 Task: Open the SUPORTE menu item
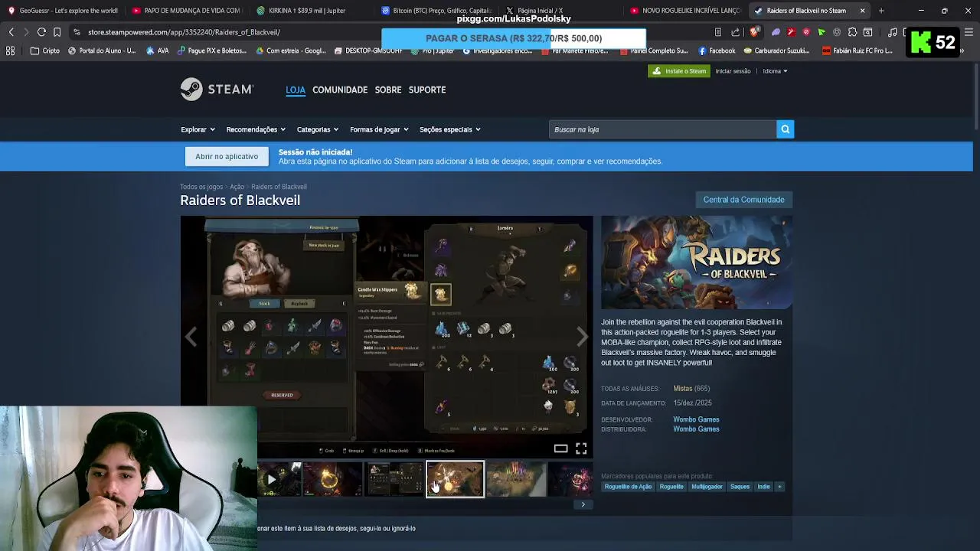427,90
